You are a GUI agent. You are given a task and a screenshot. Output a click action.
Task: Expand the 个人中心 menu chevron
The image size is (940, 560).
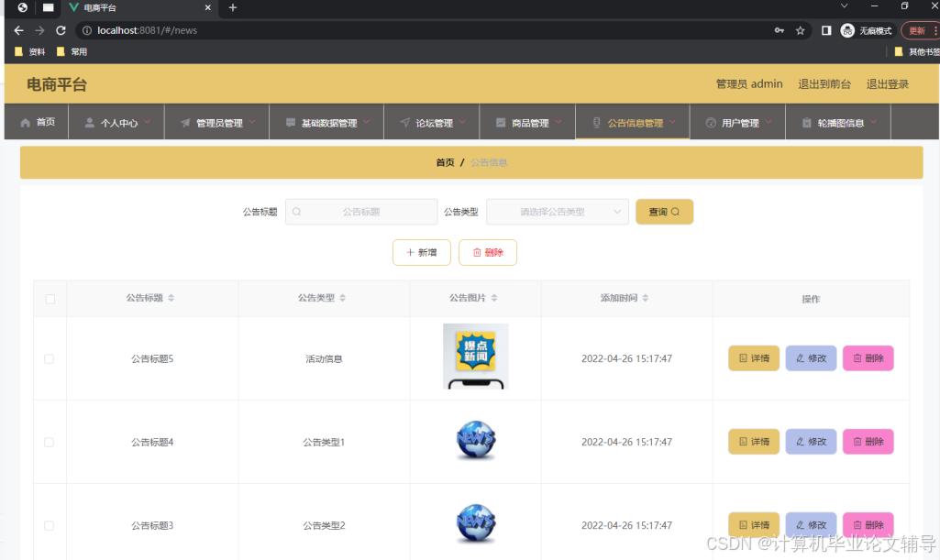[148, 122]
